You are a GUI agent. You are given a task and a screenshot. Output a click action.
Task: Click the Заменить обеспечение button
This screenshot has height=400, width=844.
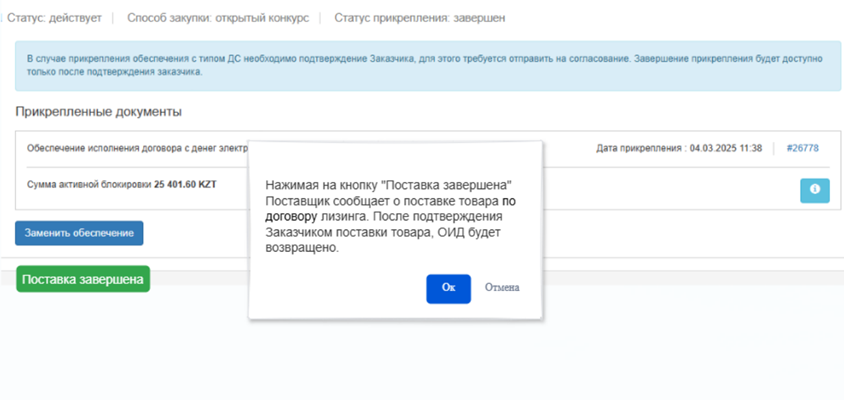79,232
